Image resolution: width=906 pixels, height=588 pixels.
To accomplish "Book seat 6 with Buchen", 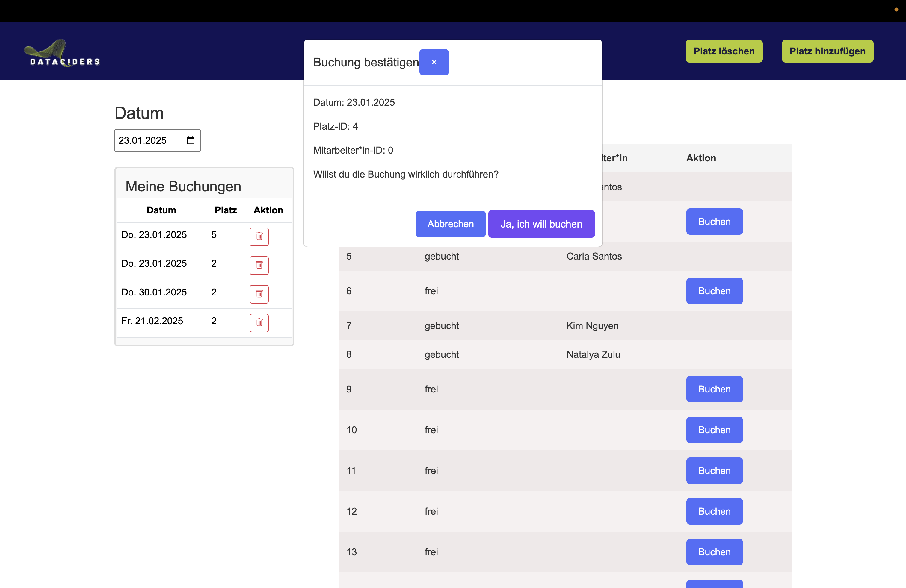I will [715, 291].
